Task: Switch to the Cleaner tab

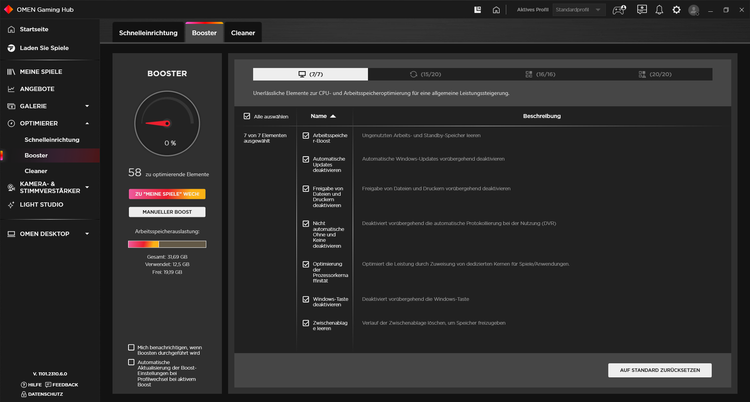Action: point(243,33)
